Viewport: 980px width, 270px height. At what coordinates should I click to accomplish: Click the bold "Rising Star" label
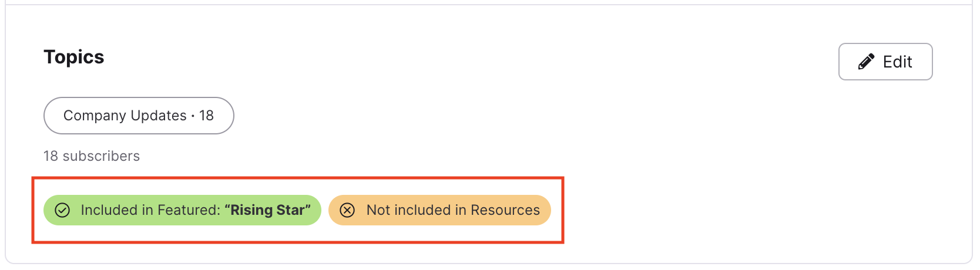click(267, 210)
